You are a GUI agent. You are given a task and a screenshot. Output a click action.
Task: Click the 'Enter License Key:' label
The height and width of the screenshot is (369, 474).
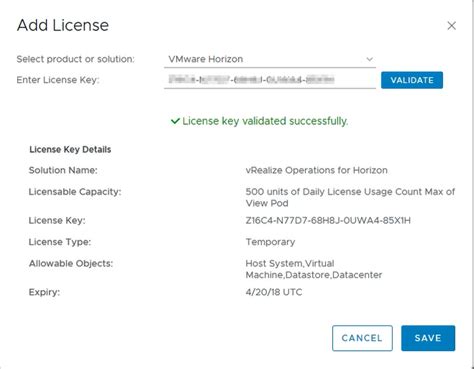(58, 80)
